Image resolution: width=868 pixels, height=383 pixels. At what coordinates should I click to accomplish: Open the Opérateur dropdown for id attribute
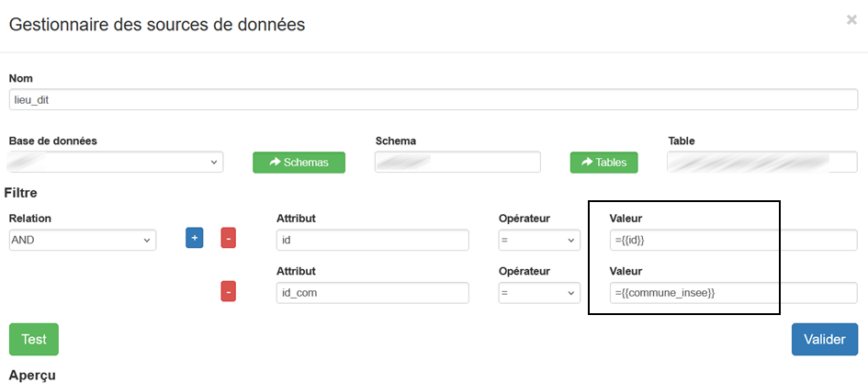539,240
